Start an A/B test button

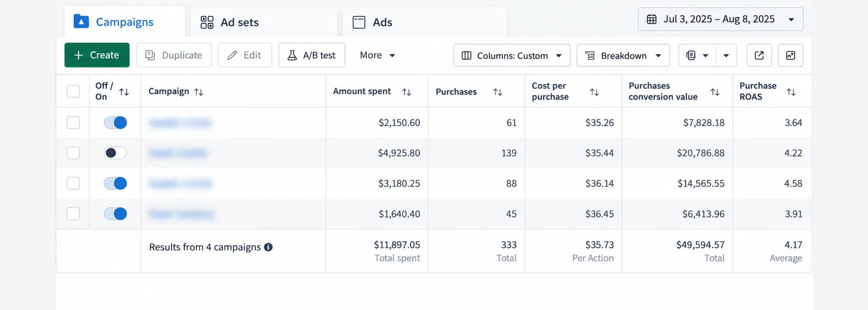click(312, 55)
